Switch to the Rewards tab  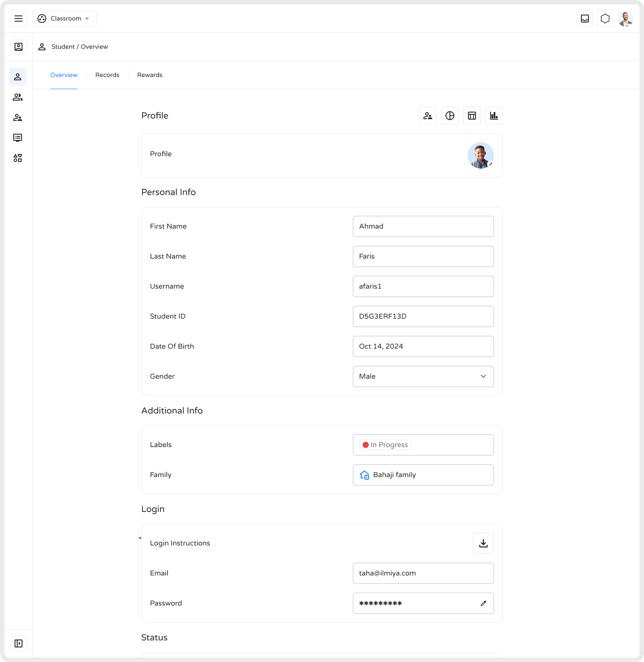[x=150, y=75]
